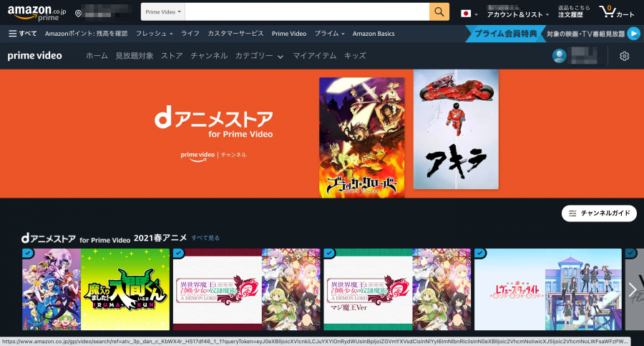Click the Amazon.co.jp prime logo

[36, 13]
